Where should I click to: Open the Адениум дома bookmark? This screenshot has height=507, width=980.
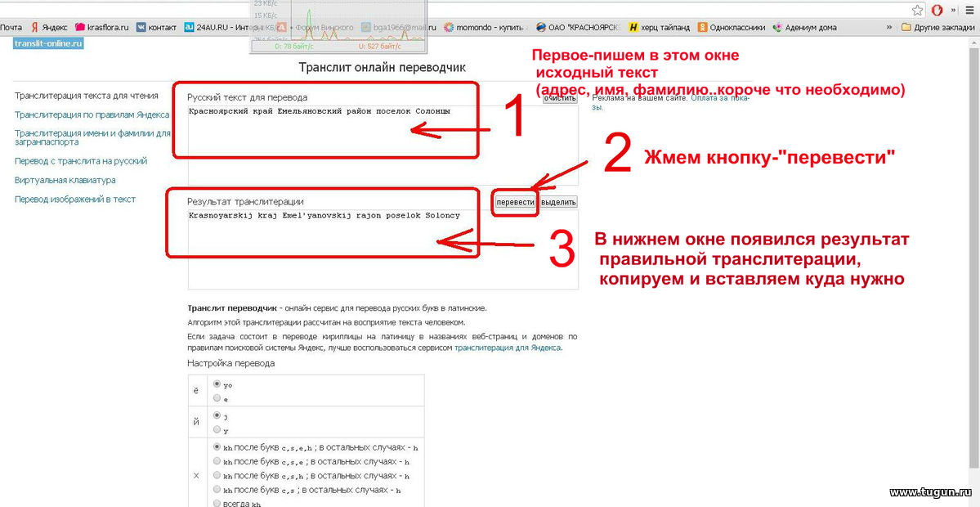pos(804,28)
